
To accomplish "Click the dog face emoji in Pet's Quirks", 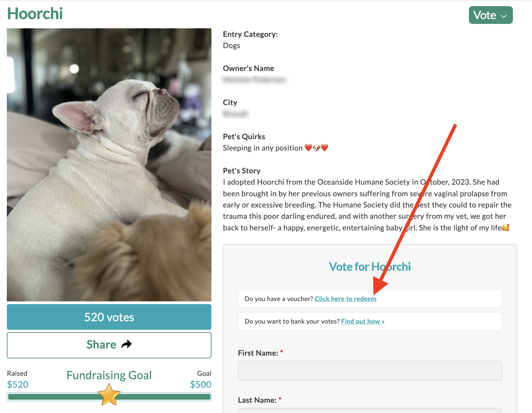I will (x=316, y=148).
